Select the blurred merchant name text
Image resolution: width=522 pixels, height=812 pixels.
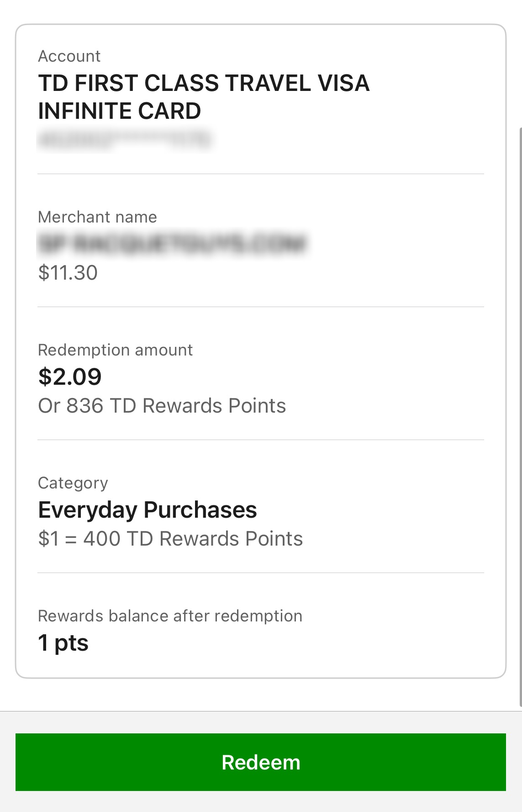[172, 244]
